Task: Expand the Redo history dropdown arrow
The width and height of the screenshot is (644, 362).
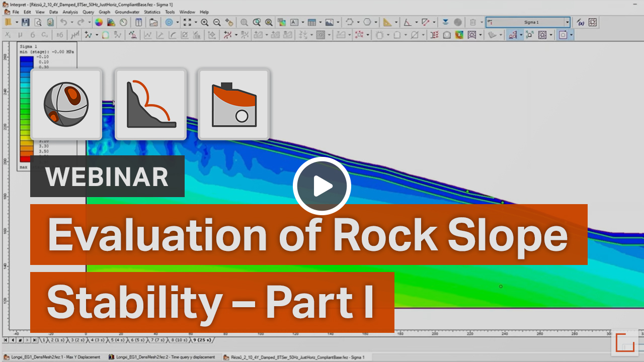Action: 90,22
